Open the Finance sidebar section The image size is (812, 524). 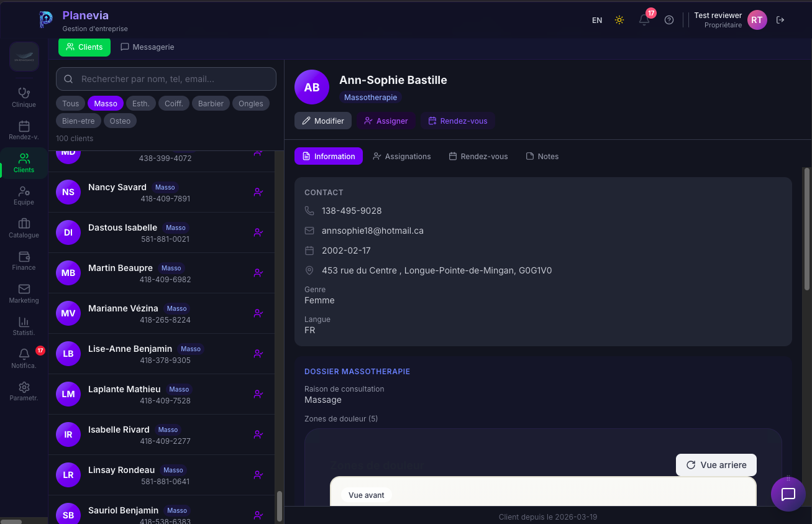(24, 261)
